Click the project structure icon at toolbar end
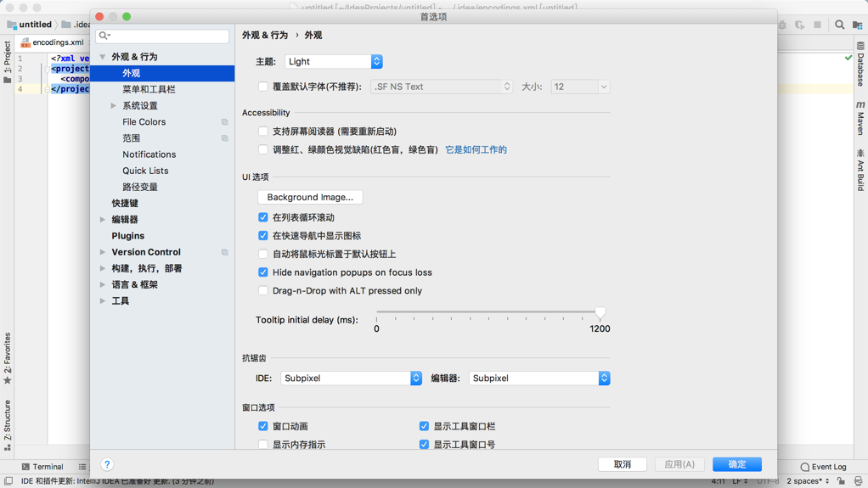This screenshot has width=868, height=488. (858, 25)
